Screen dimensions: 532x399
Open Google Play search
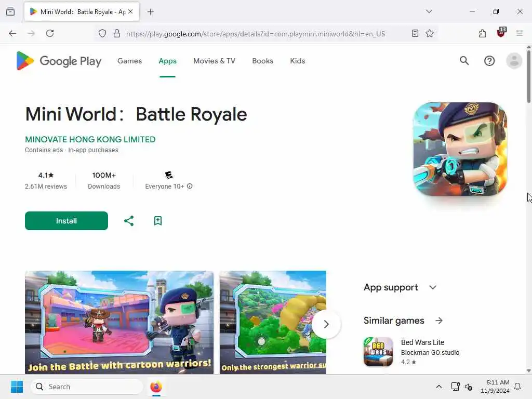[x=464, y=61]
